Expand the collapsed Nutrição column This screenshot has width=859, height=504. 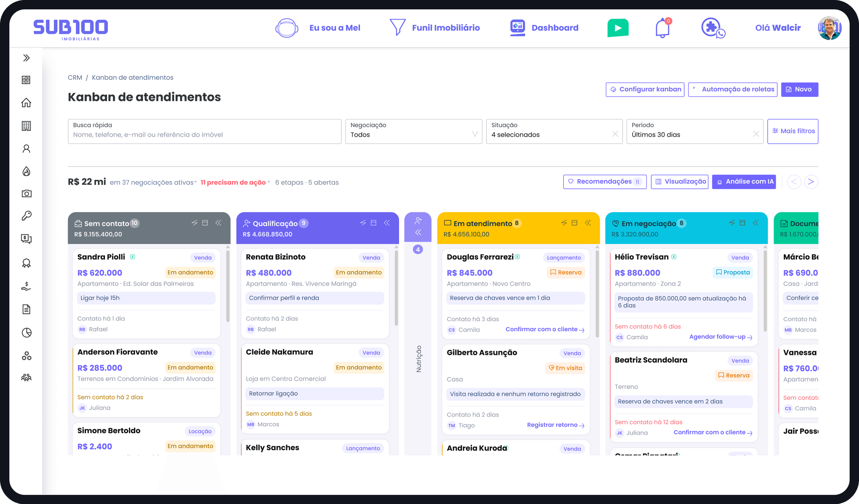click(x=418, y=232)
